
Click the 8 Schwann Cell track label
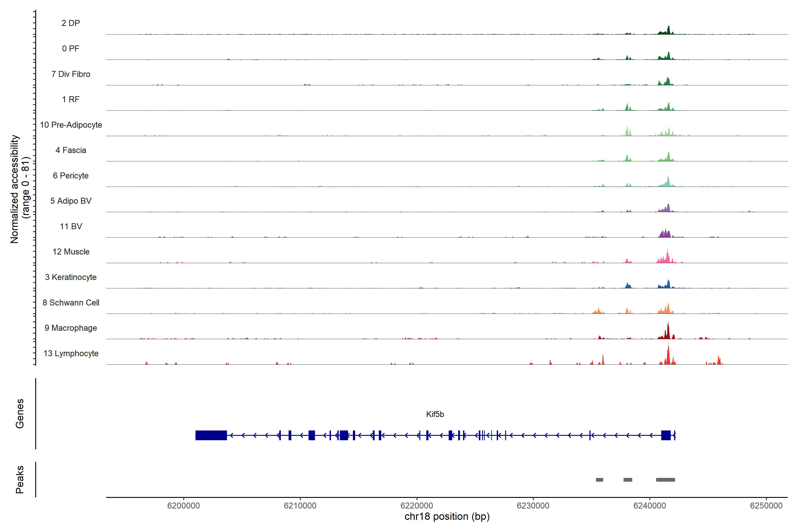(x=71, y=303)
